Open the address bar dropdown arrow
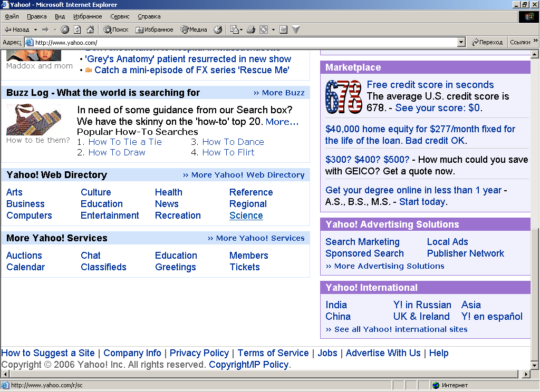Viewport: 540px width, 392px height. click(x=461, y=42)
